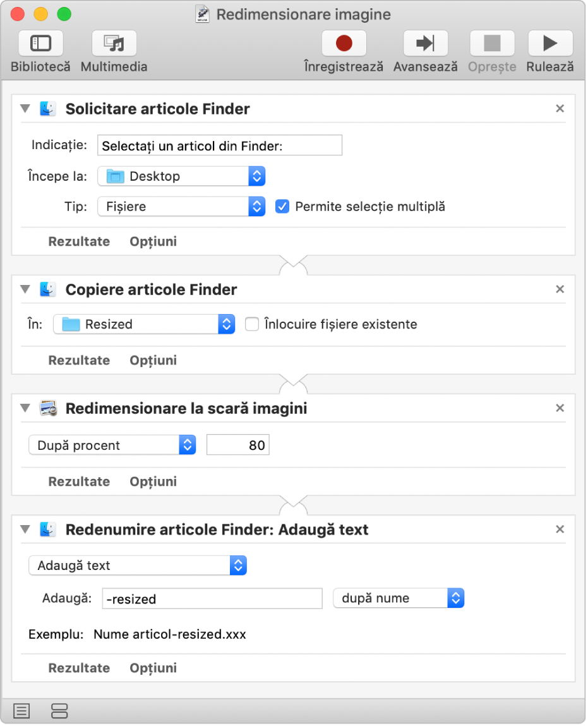This screenshot has width=588, height=726.
Task: Collapse the Solicitare articole Finder action
Action: (25, 109)
